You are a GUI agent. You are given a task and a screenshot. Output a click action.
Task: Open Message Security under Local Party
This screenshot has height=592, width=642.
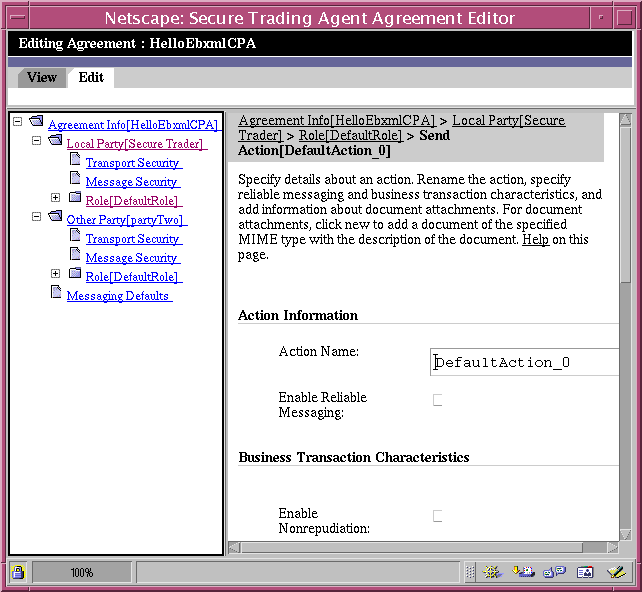tap(131, 182)
